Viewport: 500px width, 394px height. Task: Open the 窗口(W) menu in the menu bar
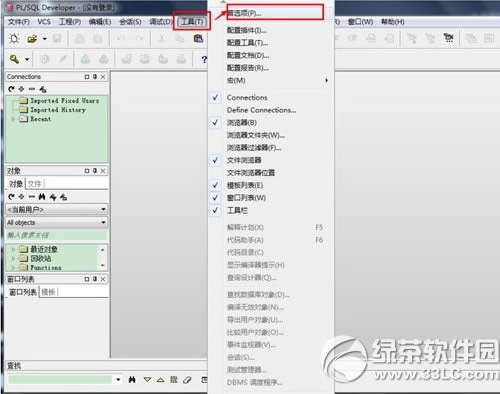360,22
